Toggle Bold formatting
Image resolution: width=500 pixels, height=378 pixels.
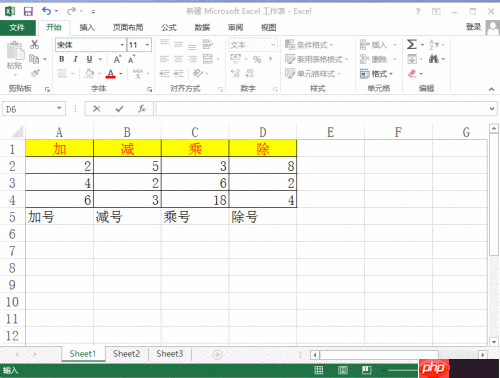tap(62, 59)
